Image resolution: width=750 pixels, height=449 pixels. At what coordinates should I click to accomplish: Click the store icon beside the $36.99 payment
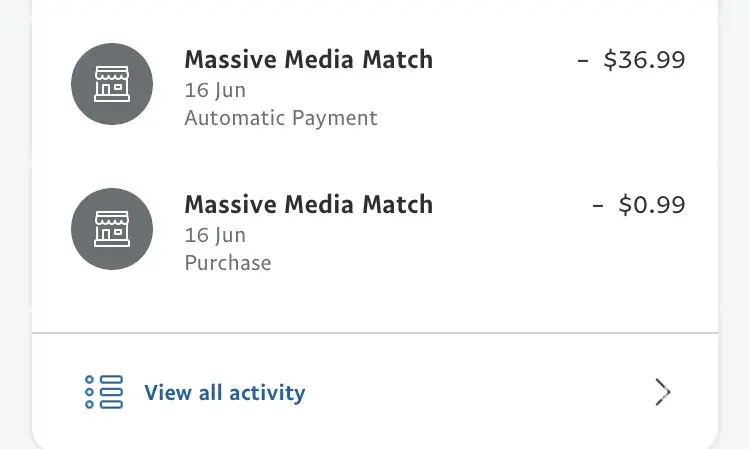(112, 84)
